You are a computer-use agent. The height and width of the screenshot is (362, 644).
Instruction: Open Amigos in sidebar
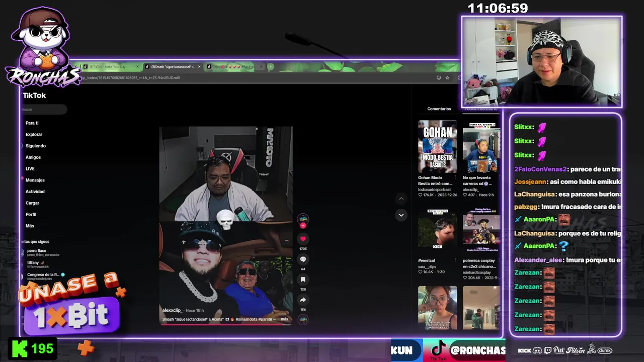(x=33, y=157)
